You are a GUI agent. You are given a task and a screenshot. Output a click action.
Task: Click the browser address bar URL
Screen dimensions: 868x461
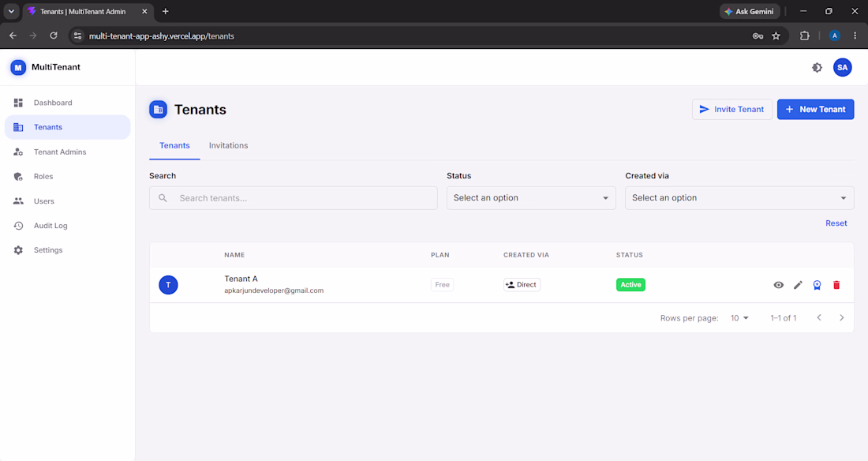tap(162, 36)
